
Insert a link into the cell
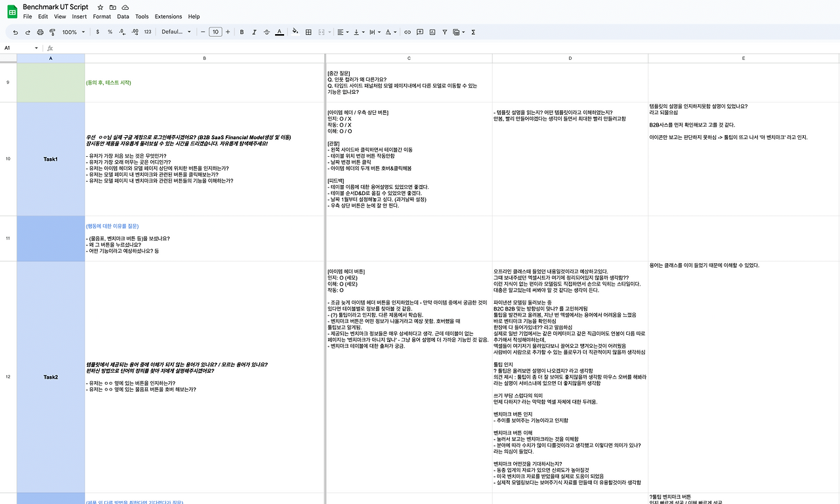point(408,31)
